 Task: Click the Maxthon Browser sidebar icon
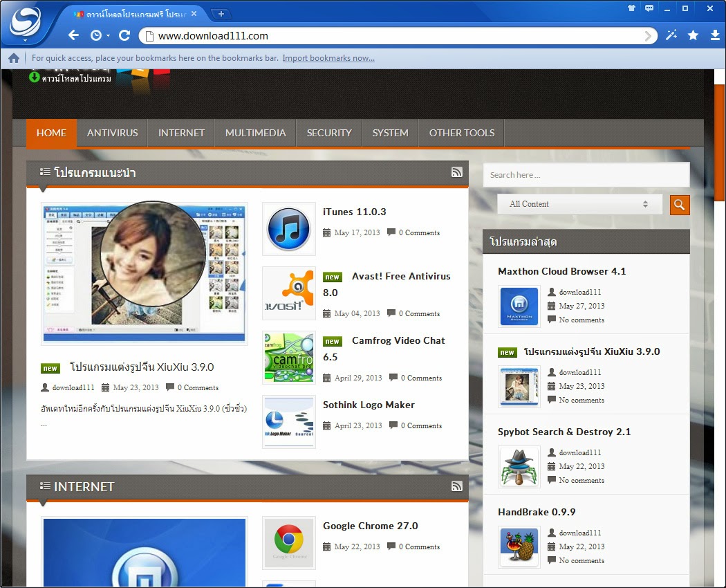(x=519, y=306)
